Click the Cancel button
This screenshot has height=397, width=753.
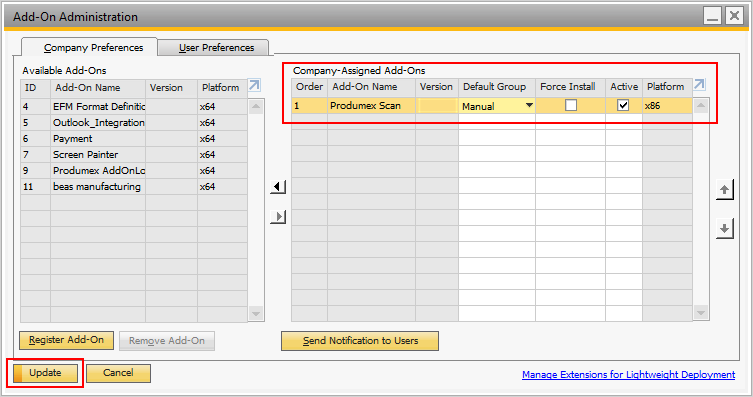[x=118, y=373]
